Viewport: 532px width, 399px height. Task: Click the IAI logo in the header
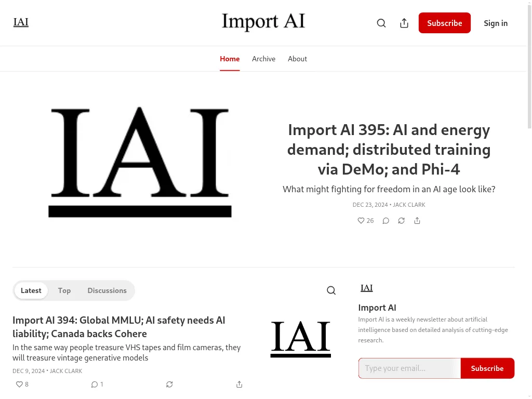click(x=21, y=22)
